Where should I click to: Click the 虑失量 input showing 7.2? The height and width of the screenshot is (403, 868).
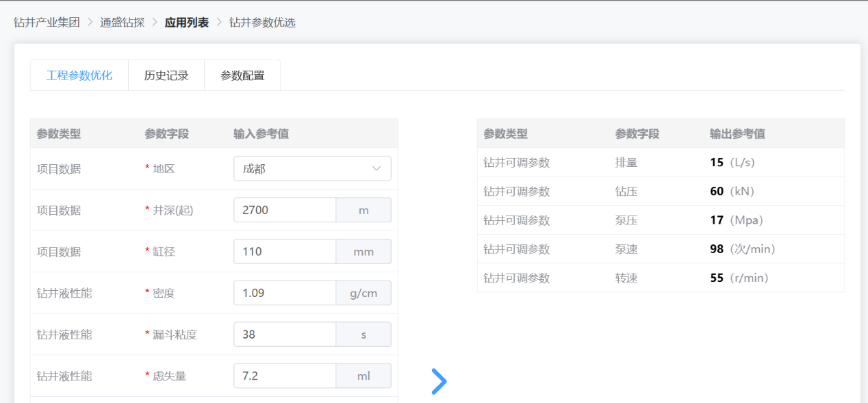[285, 376]
